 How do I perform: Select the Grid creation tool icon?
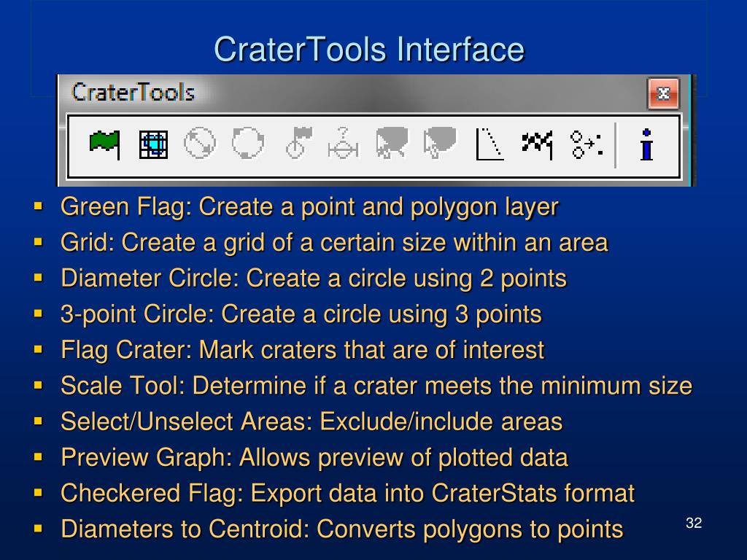pos(153,144)
